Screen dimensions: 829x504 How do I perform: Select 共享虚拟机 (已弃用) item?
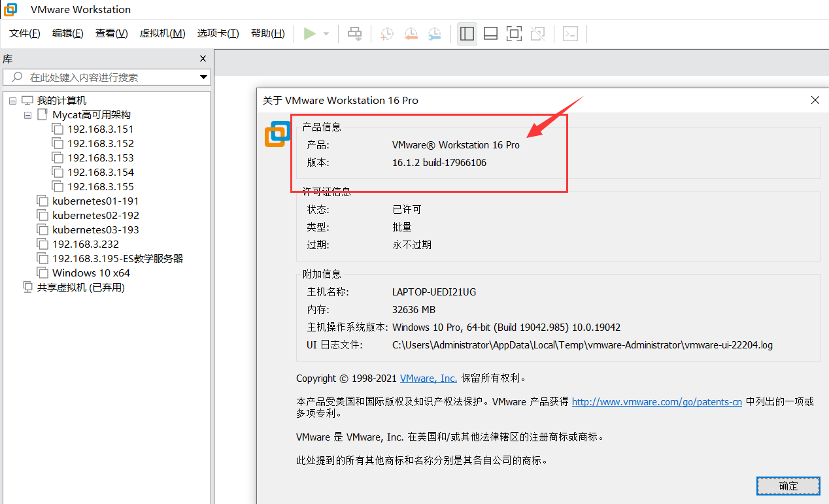(x=80, y=288)
